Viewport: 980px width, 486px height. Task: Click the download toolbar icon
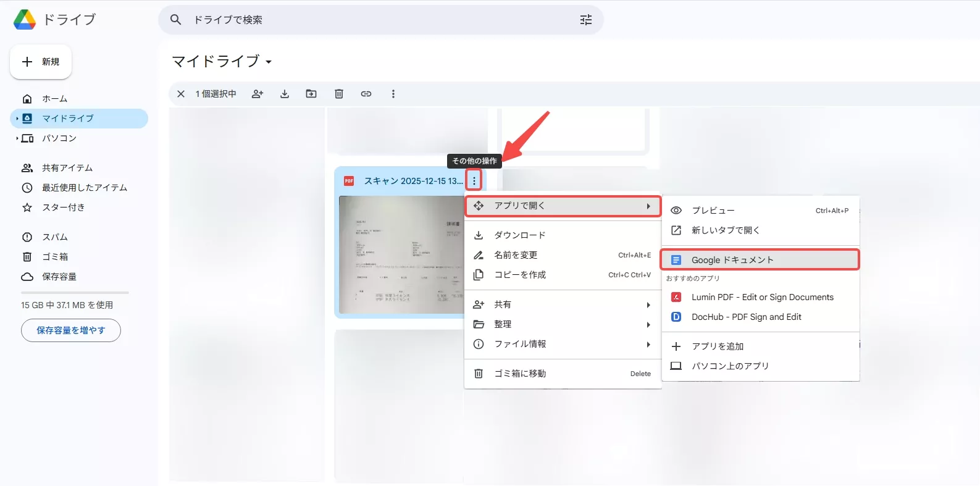(285, 94)
